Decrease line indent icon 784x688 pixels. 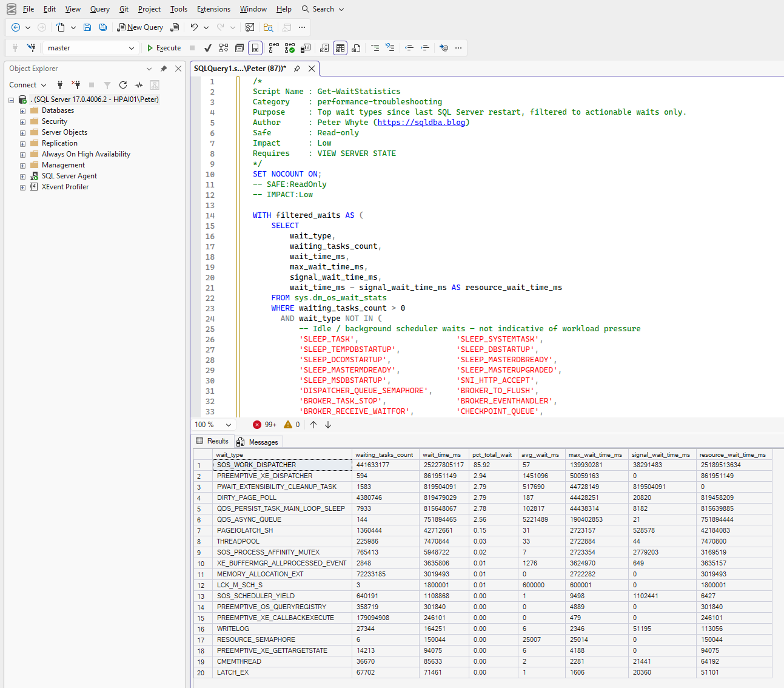click(409, 48)
